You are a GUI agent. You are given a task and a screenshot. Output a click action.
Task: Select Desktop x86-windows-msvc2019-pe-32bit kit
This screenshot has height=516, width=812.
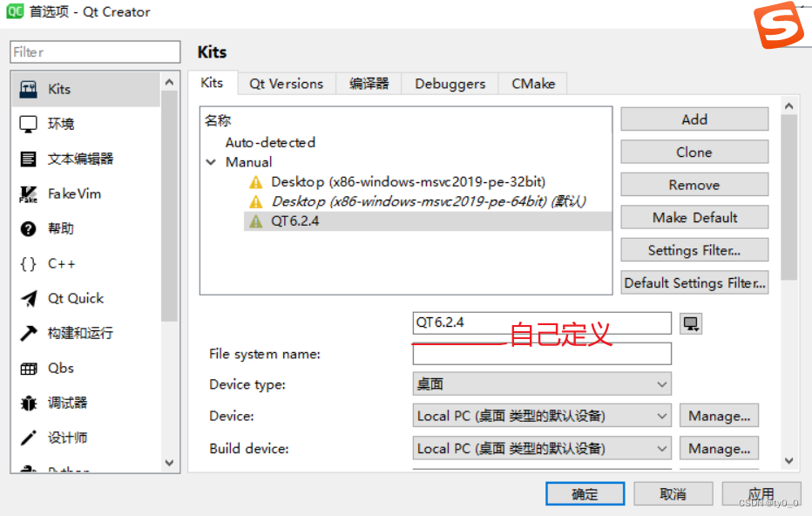click(408, 182)
